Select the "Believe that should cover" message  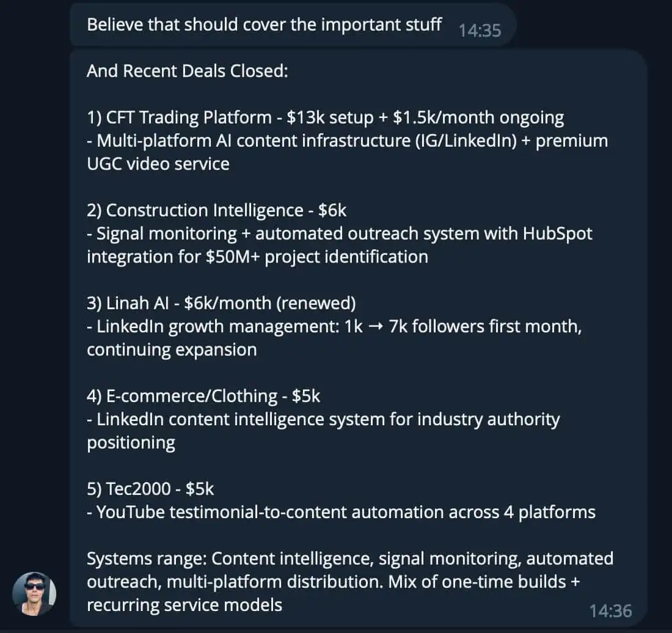(264, 24)
